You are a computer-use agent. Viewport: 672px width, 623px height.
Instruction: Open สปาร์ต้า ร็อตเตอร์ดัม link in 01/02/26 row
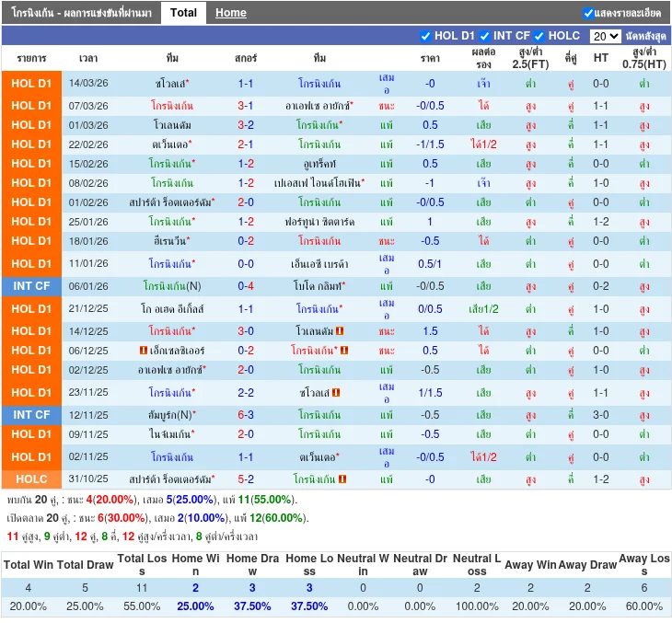172,202
